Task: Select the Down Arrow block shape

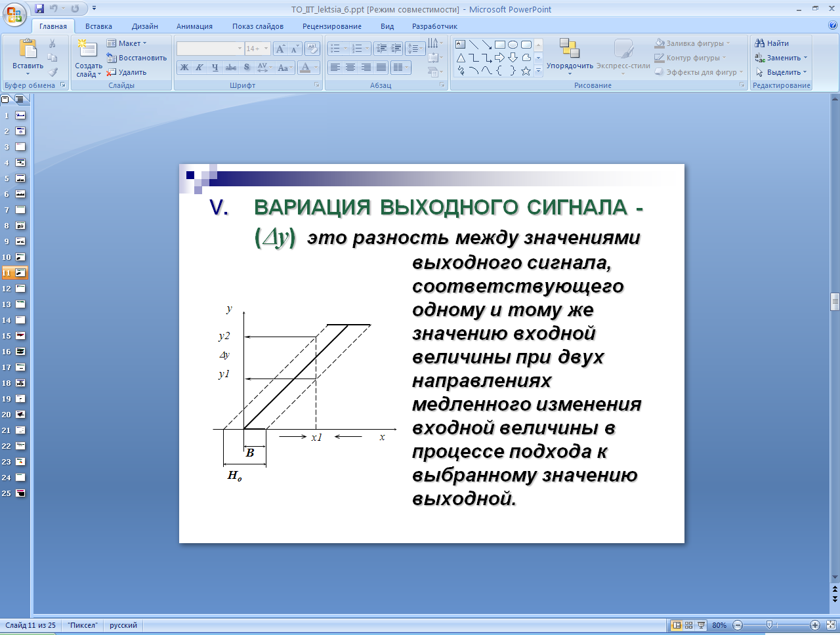Action: (513, 58)
